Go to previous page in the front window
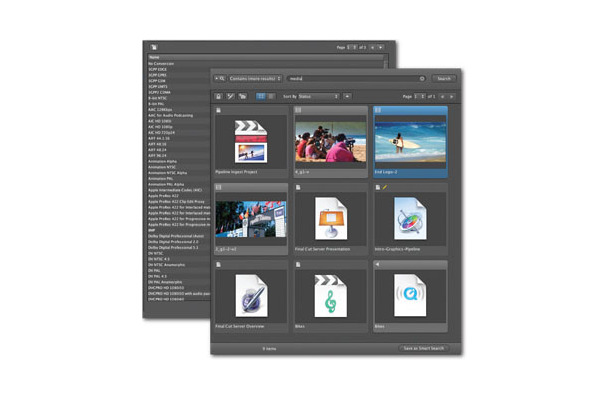The width and height of the screenshot is (610, 400). point(442,96)
